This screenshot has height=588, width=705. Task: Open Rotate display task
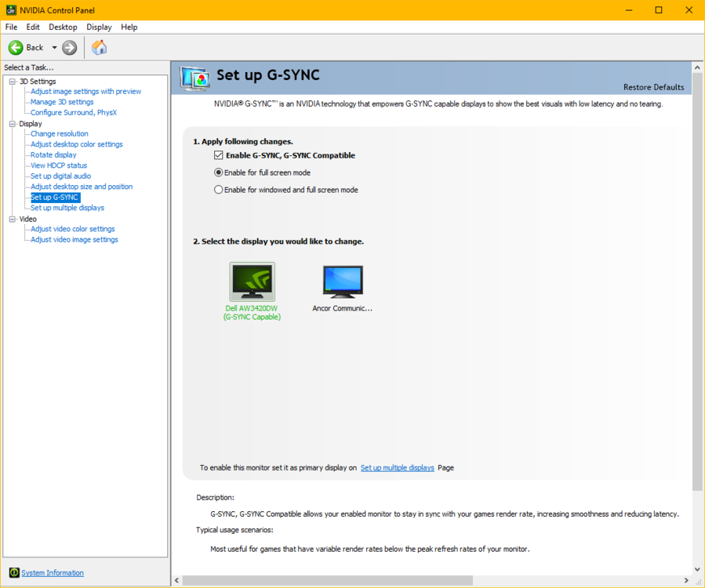[x=53, y=154]
